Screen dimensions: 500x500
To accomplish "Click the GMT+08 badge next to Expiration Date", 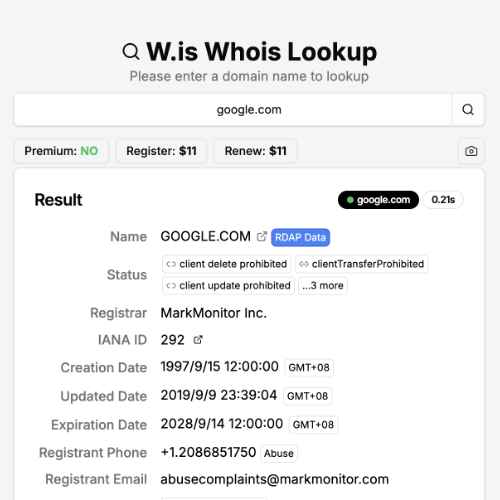I will (313, 425).
